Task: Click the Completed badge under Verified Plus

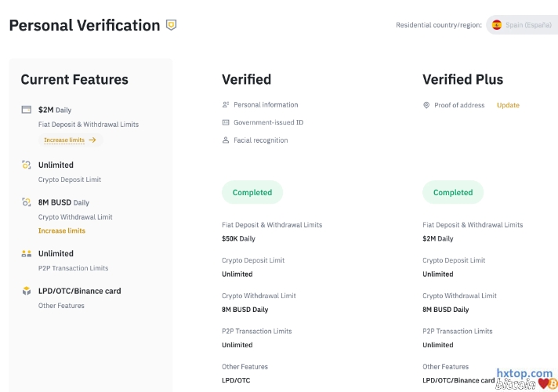Action: click(453, 192)
